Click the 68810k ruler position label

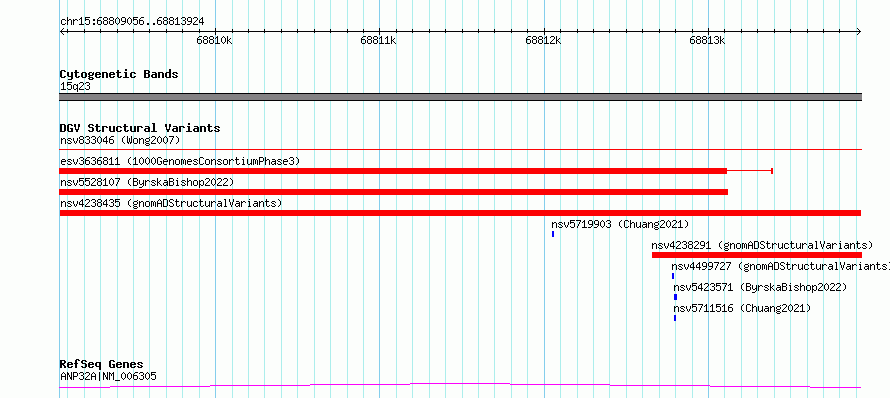[215, 40]
